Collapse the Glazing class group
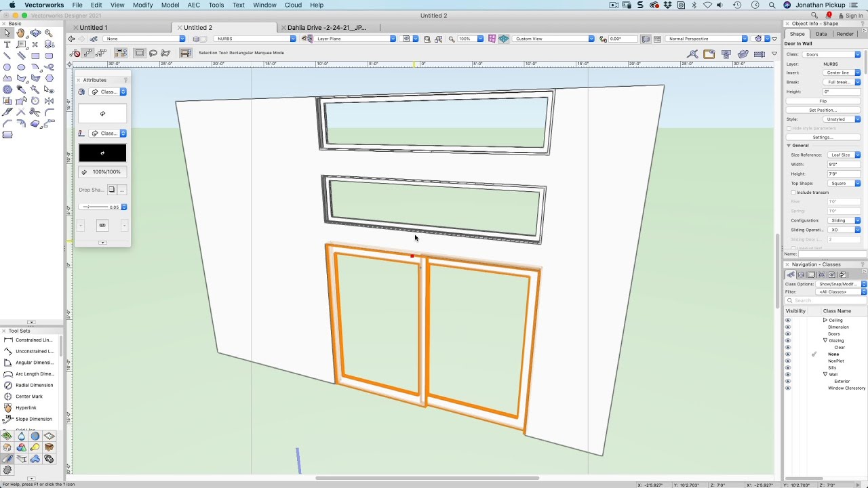This screenshot has height=488, width=868. pyautogui.click(x=825, y=340)
